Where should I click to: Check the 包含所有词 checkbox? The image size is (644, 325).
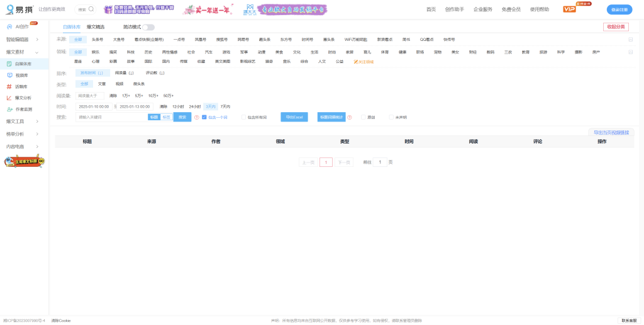244,117
